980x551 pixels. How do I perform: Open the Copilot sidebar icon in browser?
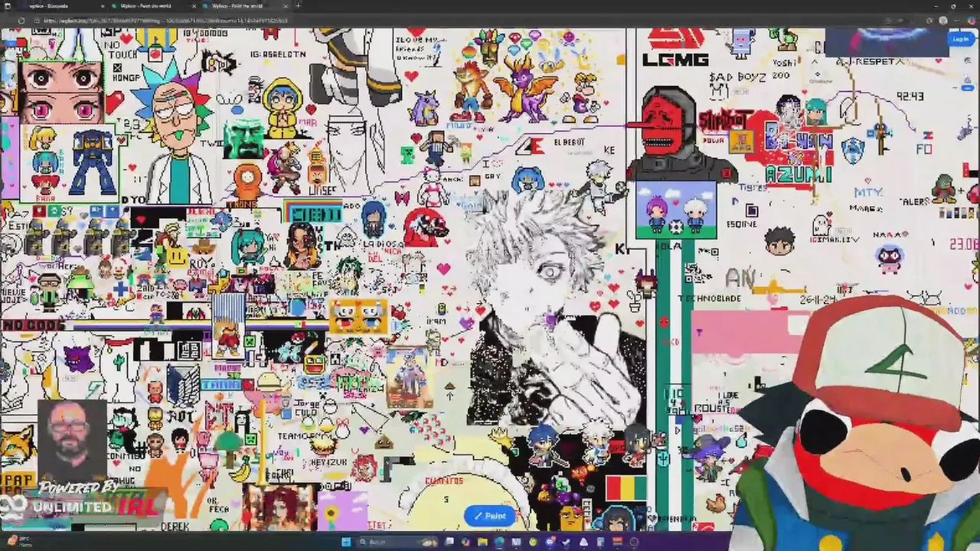click(972, 21)
